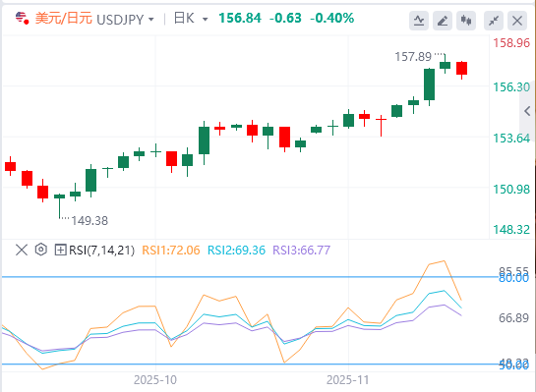Image resolution: width=536 pixels, height=392 pixels.
Task: Select the 2025-11 date axis label
Action: (347, 380)
